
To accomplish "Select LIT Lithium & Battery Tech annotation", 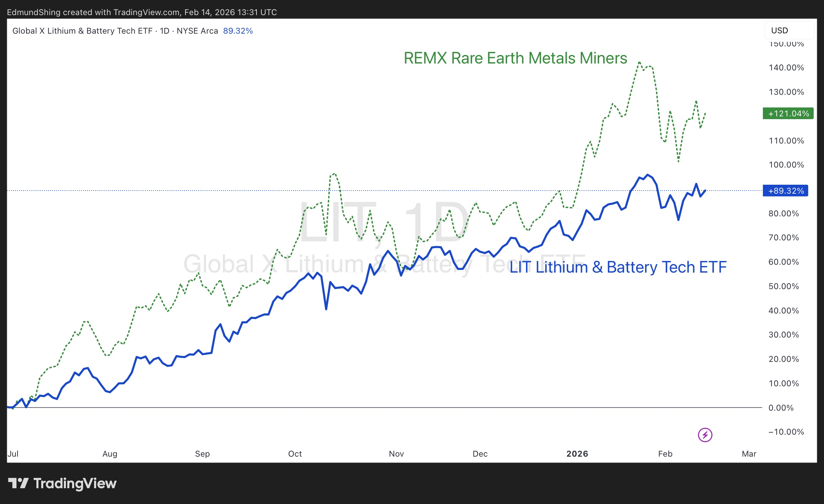I will pos(618,267).
